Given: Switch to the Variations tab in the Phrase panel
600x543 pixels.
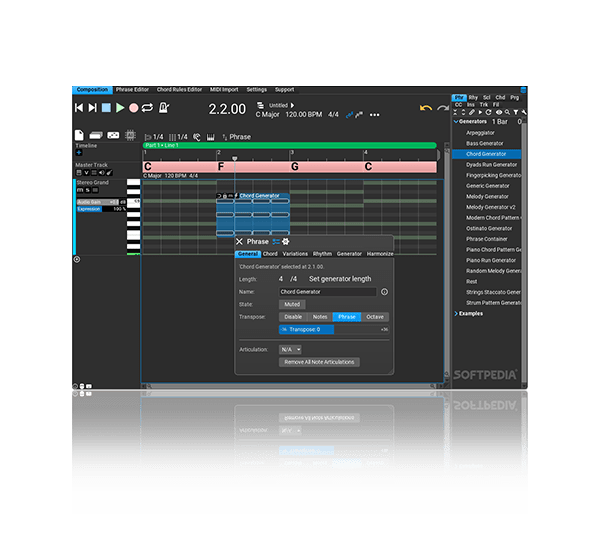Looking at the screenshot, I should [x=295, y=254].
